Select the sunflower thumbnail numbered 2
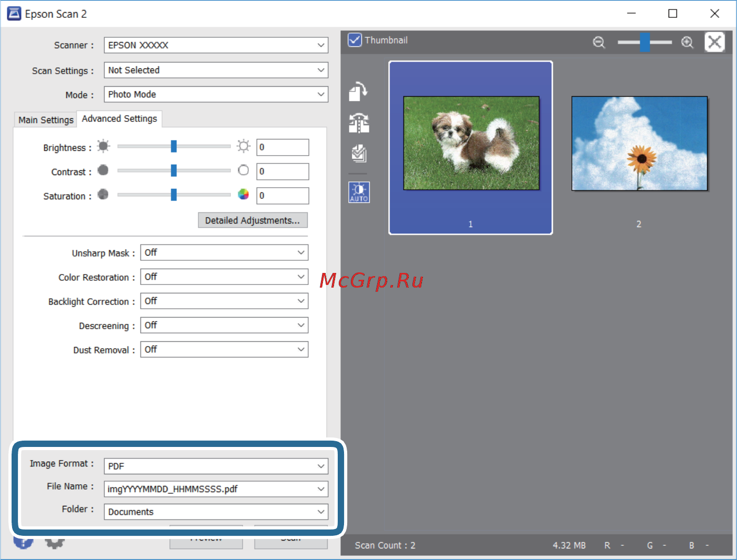Viewport: 737px width, 560px height. [639, 144]
